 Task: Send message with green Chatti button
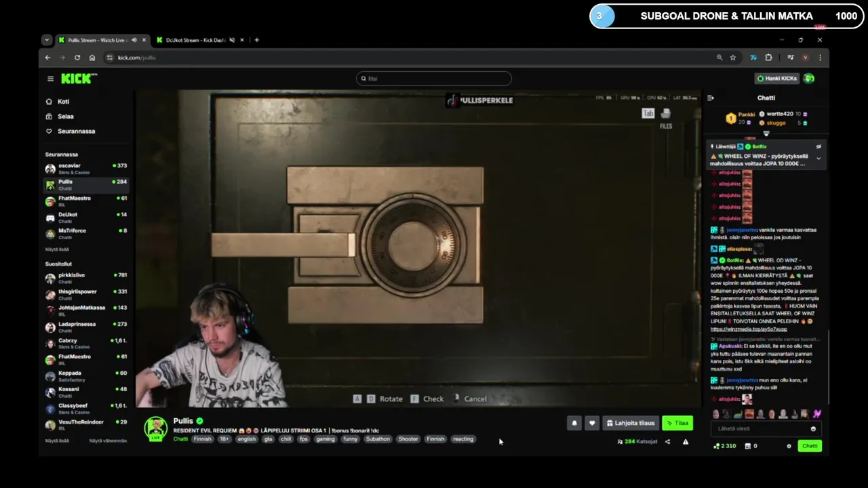tap(810, 446)
